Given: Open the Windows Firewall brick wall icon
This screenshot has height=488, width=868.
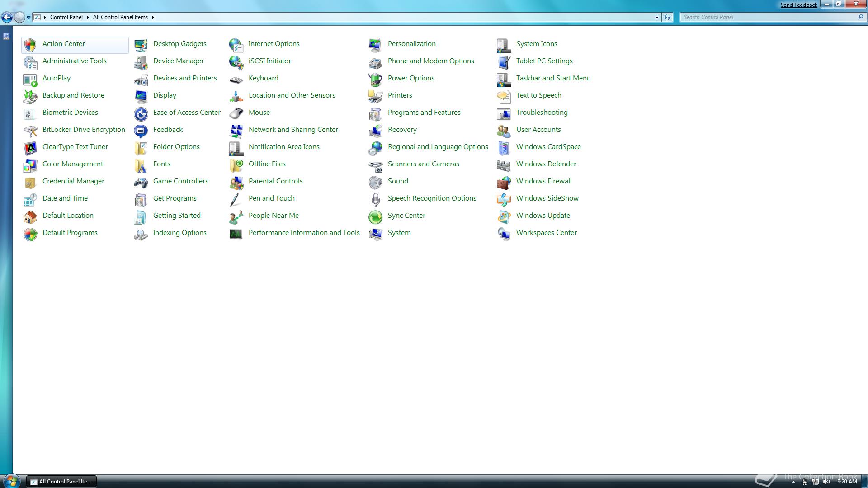Looking at the screenshot, I should (x=504, y=182).
